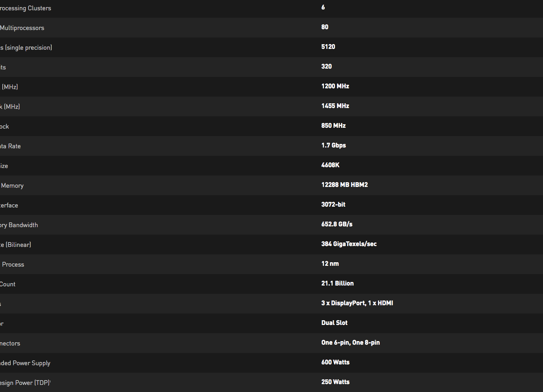The width and height of the screenshot is (543, 392).
Task: Select the 12 nm process value
Action: pos(330,263)
